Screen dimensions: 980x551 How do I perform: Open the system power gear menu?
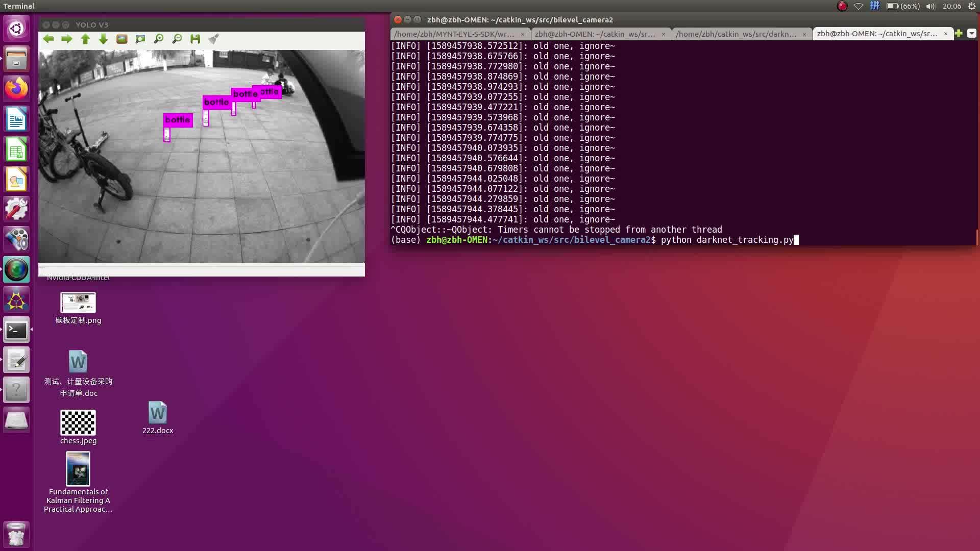tap(971, 6)
